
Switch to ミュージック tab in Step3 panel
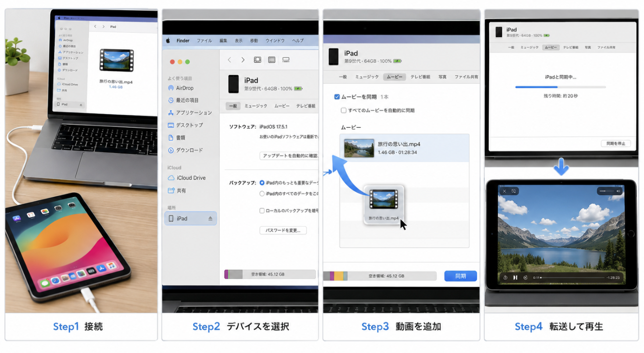tap(367, 77)
